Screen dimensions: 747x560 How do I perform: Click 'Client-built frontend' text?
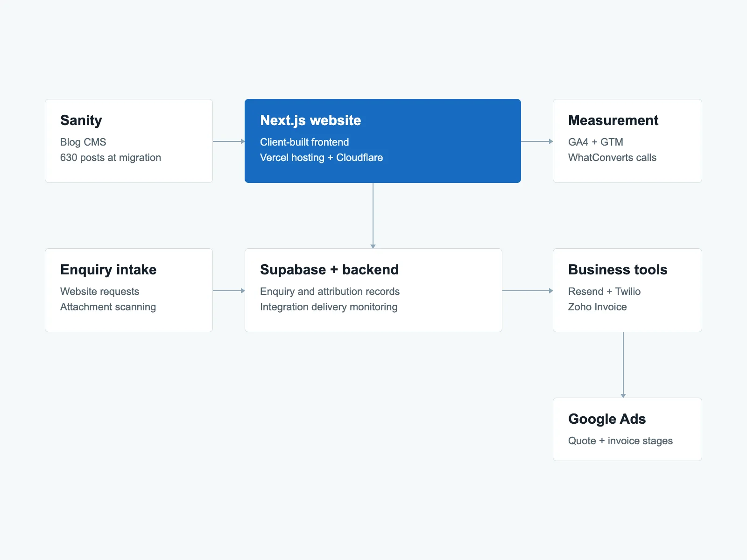tap(304, 142)
